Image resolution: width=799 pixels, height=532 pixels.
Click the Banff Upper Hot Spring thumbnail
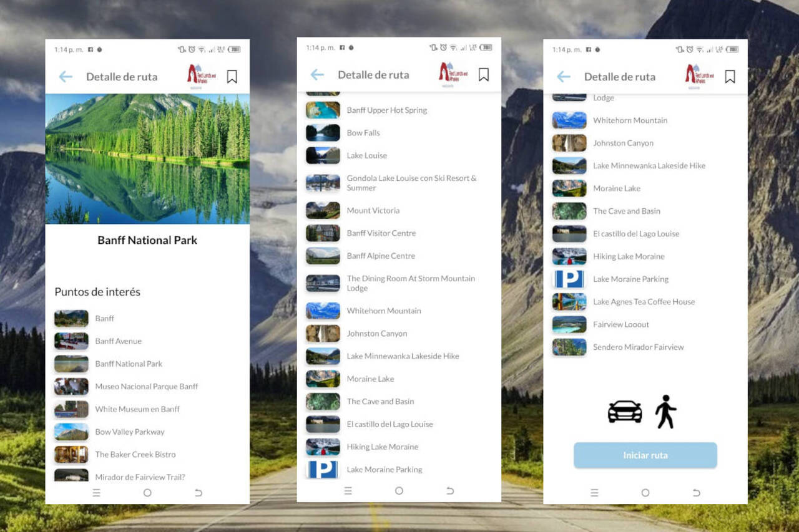tap(323, 110)
